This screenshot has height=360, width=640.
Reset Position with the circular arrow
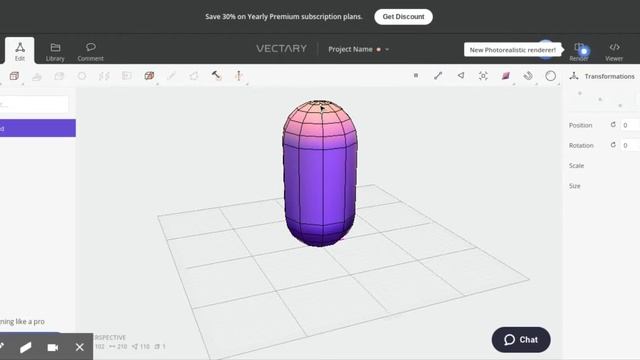tap(613, 125)
